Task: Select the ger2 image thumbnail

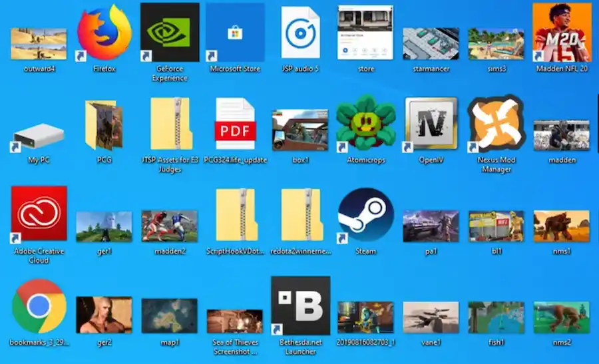Action: point(104,315)
